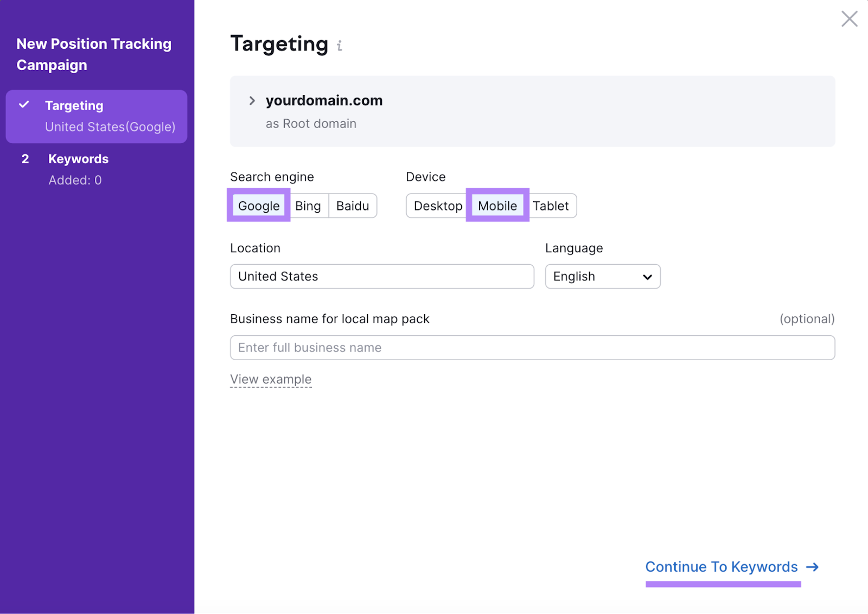The image size is (868, 614).
Task: Close the campaign setup dialog
Action: (849, 19)
